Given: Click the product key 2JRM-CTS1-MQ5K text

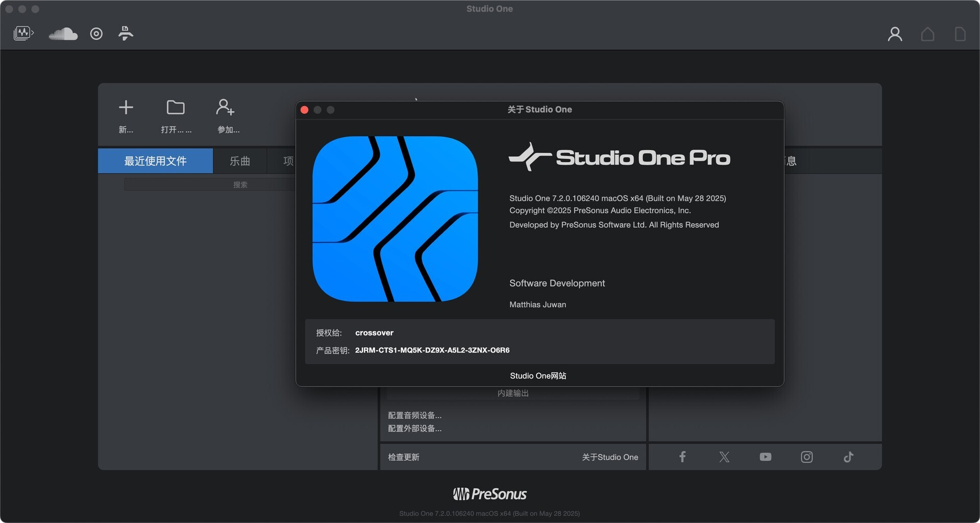Looking at the screenshot, I should coord(432,350).
